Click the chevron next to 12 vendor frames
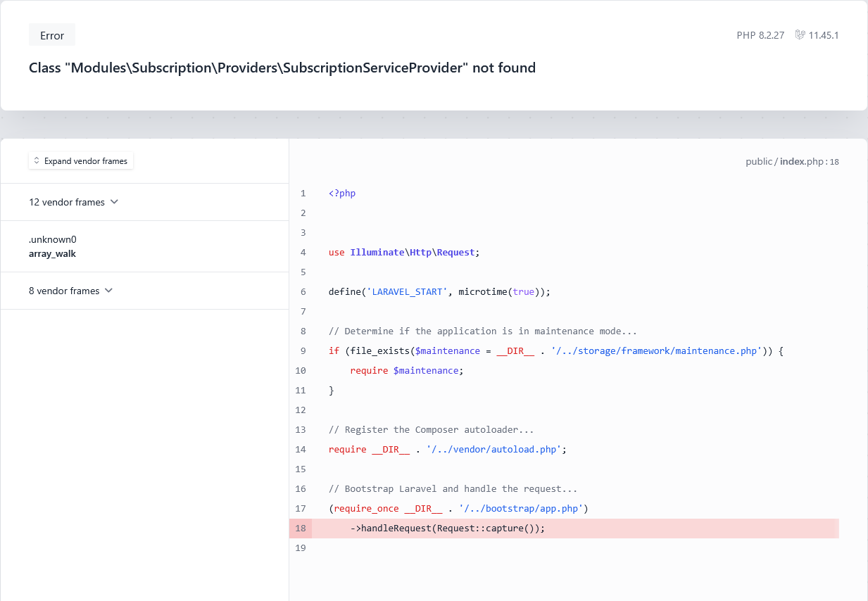This screenshot has height=601, width=868. click(115, 202)
